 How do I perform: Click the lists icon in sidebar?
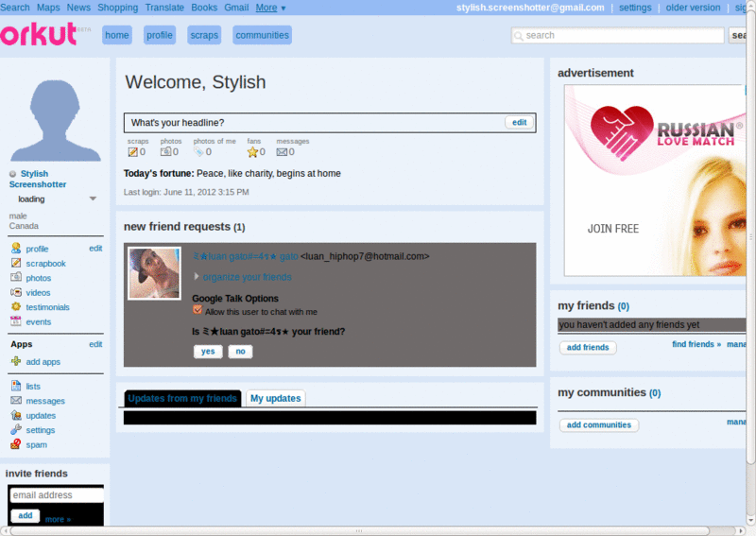(x=16, y=386)
